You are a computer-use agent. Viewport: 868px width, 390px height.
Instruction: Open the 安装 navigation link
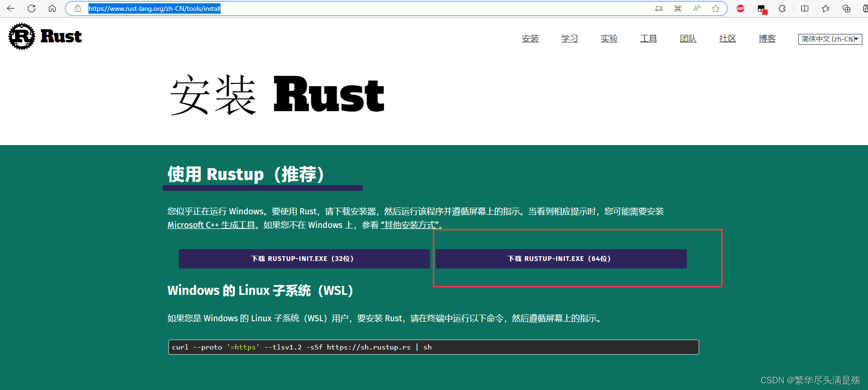pyautogui.click(x=530, y=39)
